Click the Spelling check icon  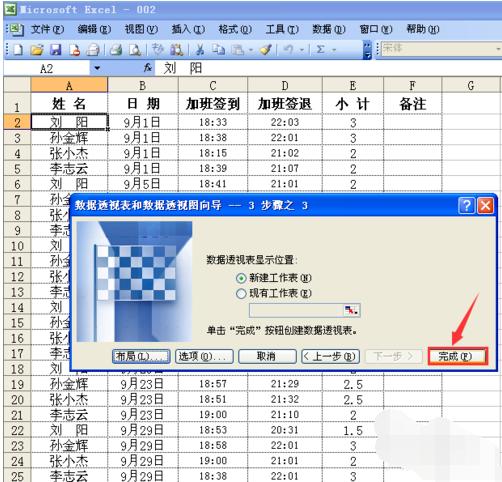[x=158, y=50]
